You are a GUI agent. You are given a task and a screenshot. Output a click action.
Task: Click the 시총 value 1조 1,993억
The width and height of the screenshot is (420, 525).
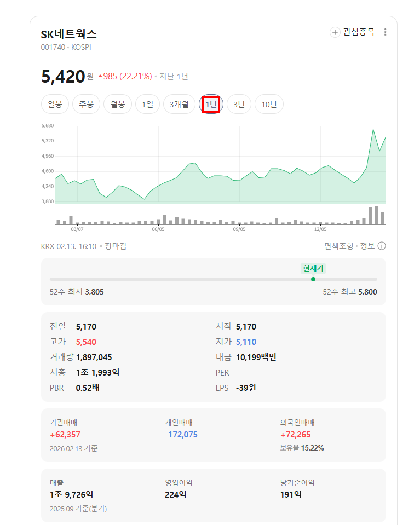pos(98,372)
